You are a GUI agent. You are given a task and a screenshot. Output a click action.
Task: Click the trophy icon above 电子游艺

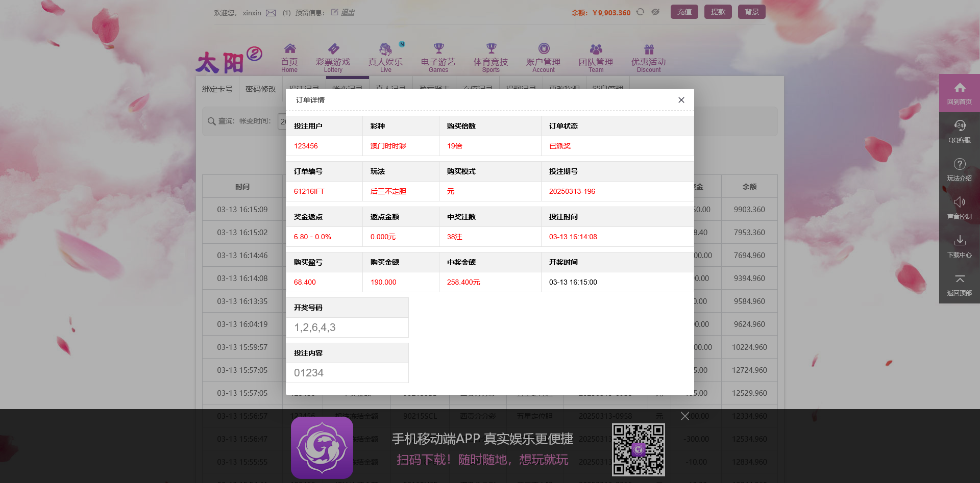point(439,48)
